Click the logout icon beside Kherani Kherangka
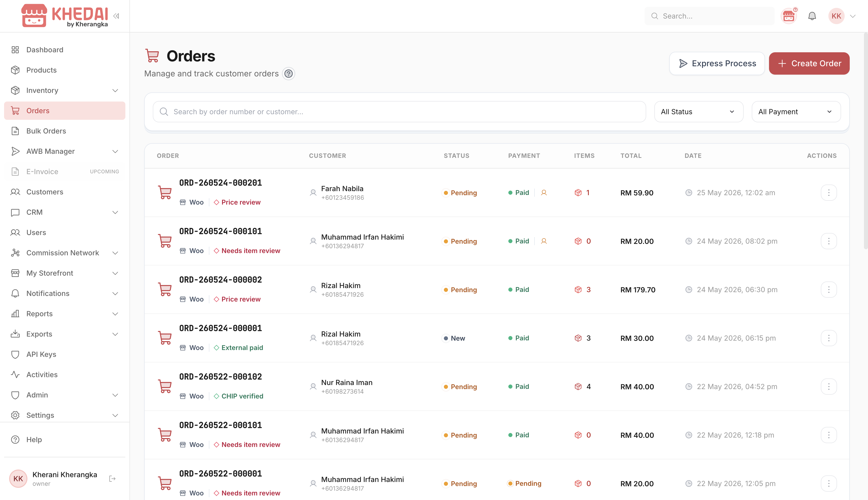The image size is (868, 500). coord(112,479)
